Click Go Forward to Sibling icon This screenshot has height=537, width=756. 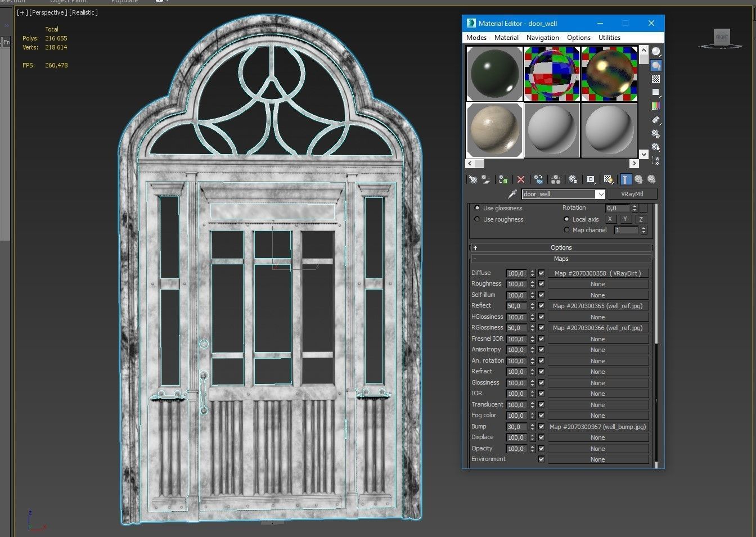click(x=651, y=179)
